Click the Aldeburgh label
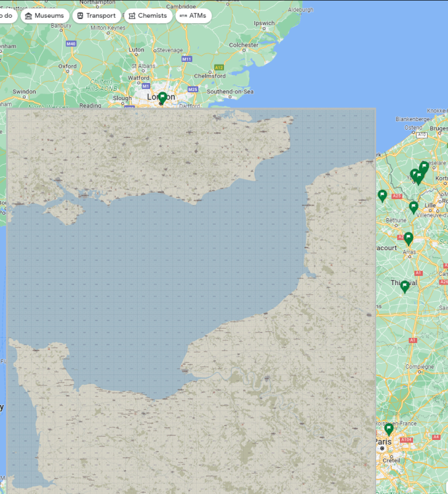The image size is (448, 494). pos(300,10)
